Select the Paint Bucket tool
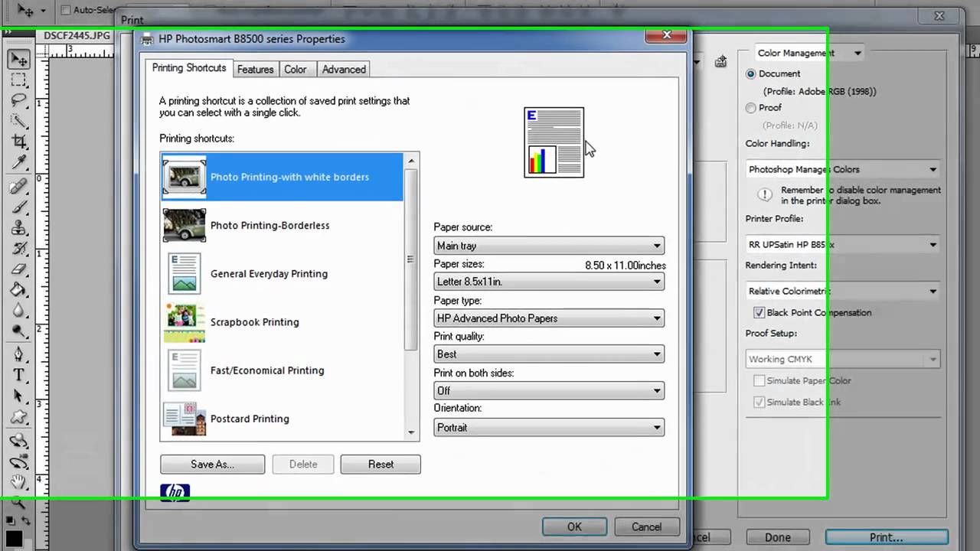980x551 pixels. pos(19,290)
